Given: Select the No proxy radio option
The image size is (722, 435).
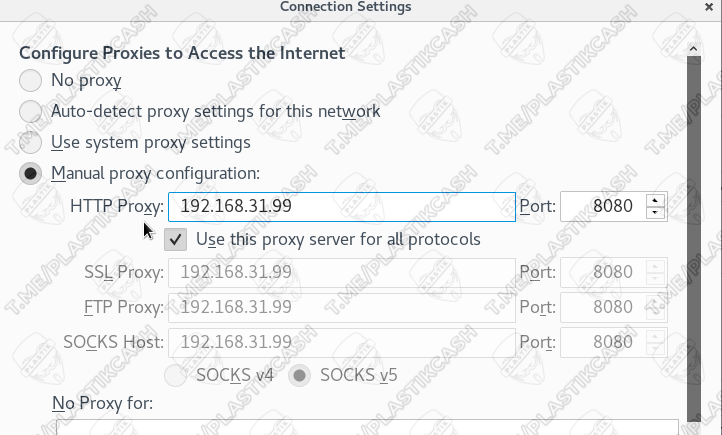Looking at the screenshot, I should pyautogui.click(x=32, y=80).
